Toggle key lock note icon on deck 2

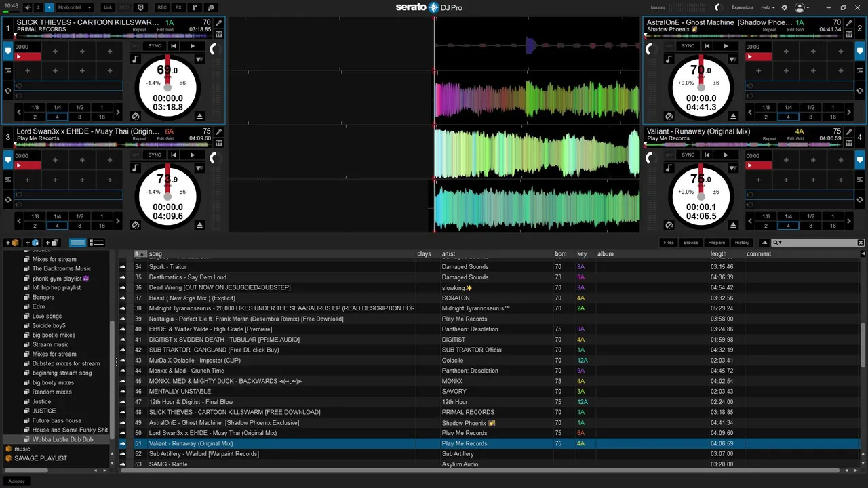pos(669,59)
